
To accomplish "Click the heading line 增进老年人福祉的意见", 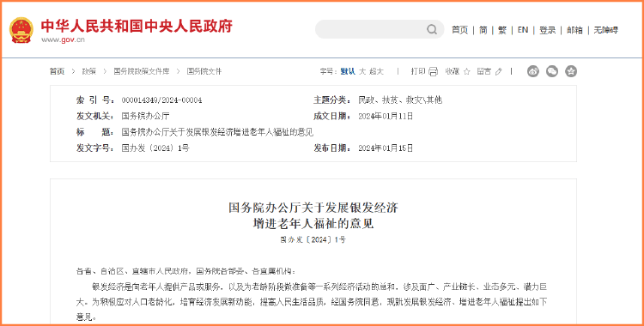I will pos(313,224).
